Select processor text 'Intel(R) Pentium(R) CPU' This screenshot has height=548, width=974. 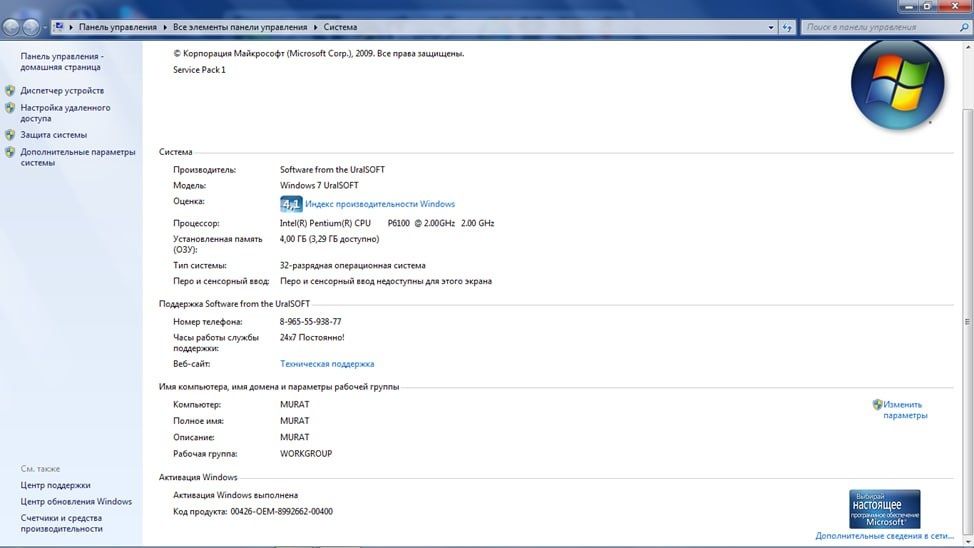325,223
